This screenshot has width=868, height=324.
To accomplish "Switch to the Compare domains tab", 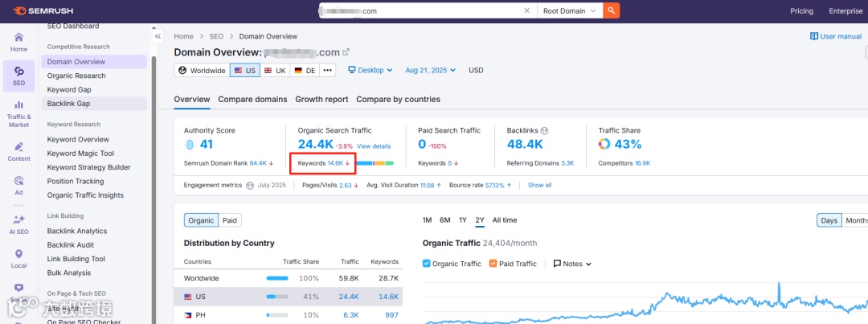I will [x=252, y=99].
